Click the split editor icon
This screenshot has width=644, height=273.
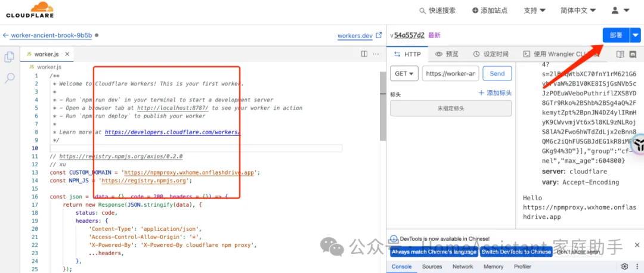pos(364,54)
